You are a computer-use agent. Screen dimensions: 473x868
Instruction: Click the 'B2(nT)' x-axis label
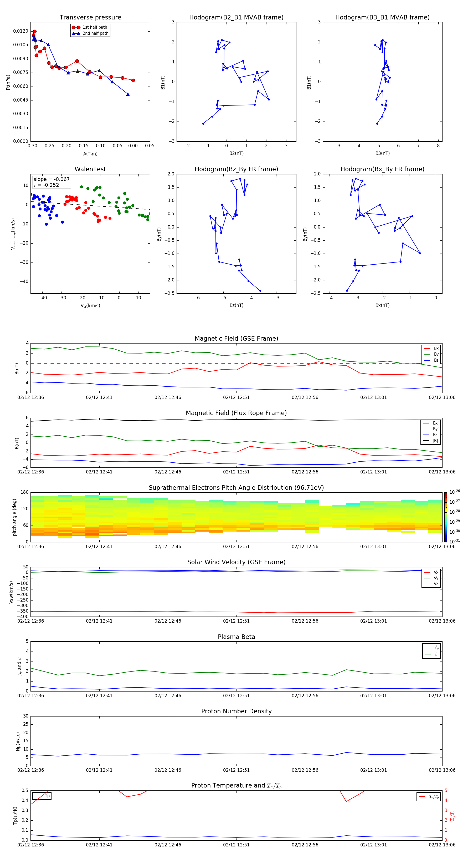pyautogui.click(x=236, y=153)
